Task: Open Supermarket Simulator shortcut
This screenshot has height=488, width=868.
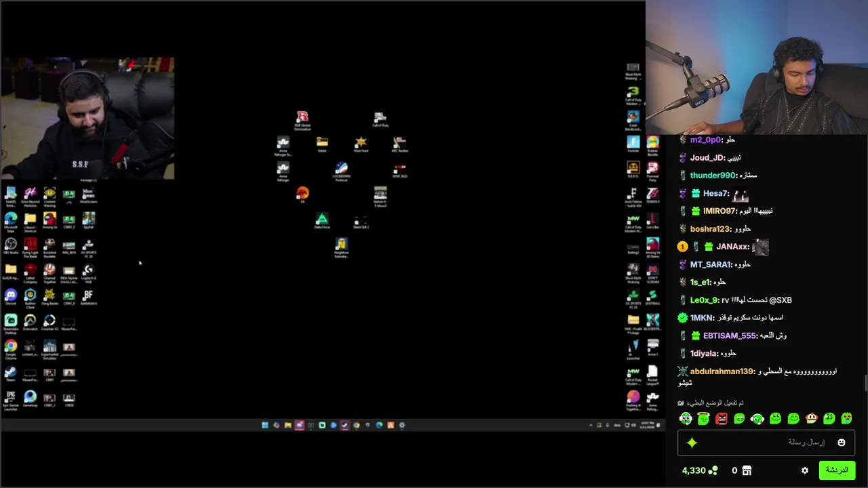Action: point(50,350)
